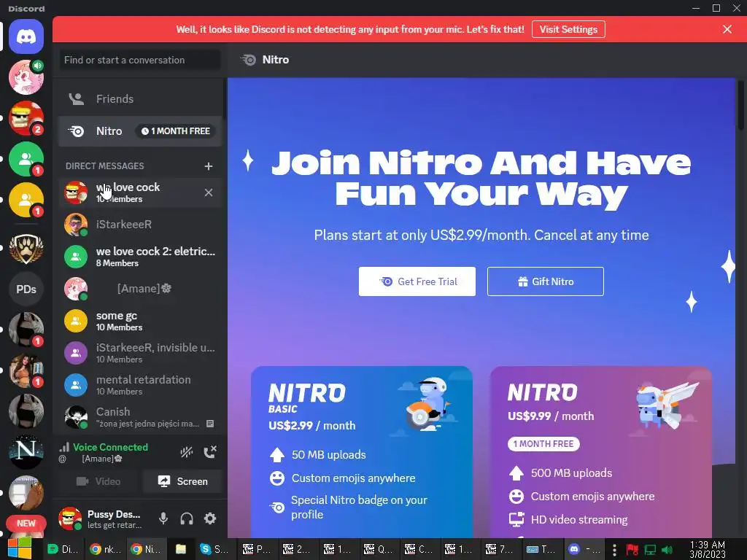747x560 pixels.
Task: Click Gift Nitro button
Action: [x=546, y=281]
